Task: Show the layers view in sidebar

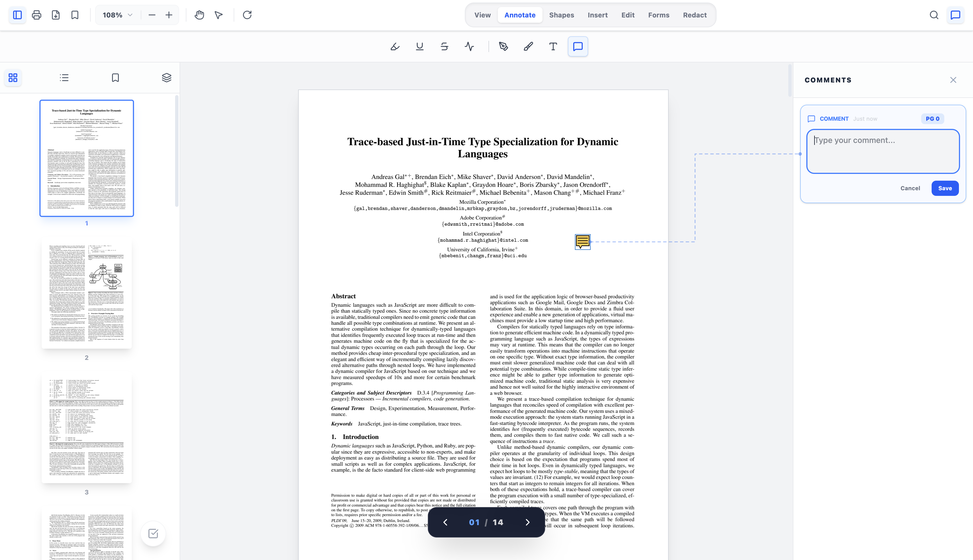Action: tap(167, 78)
